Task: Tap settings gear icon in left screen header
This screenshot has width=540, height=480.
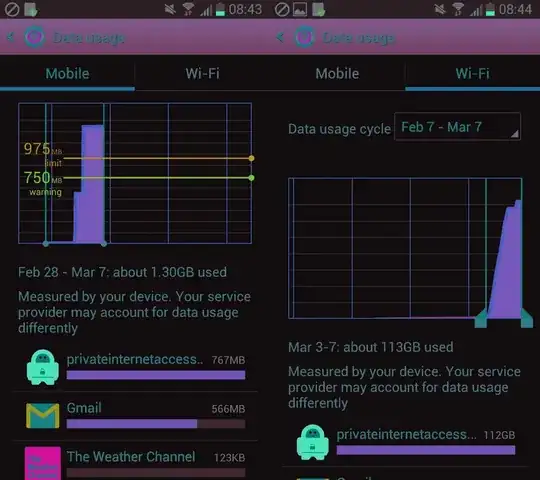Action: pos(34,37)
